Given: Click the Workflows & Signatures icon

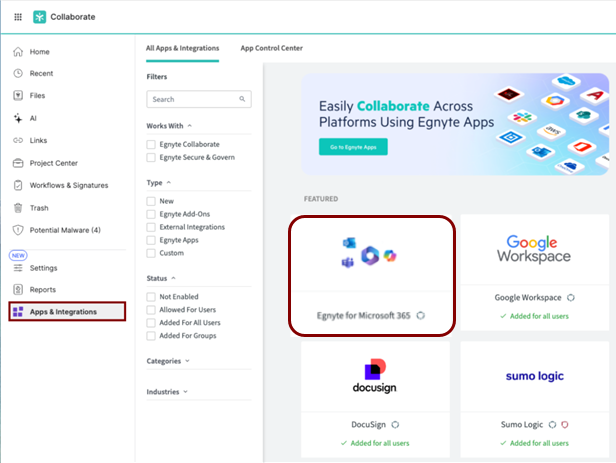Looking at the screenshot, I should tap(18, 185).
